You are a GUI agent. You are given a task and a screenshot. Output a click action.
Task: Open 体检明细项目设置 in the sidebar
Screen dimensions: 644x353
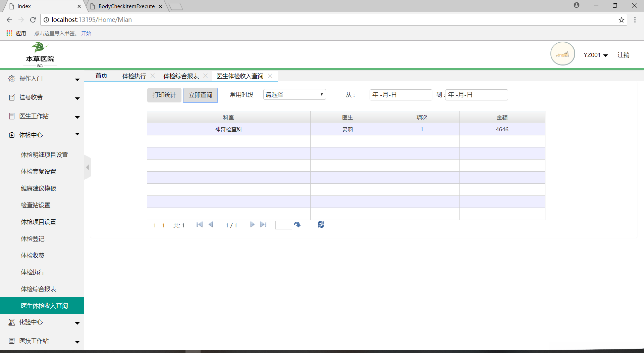[44, 155]
